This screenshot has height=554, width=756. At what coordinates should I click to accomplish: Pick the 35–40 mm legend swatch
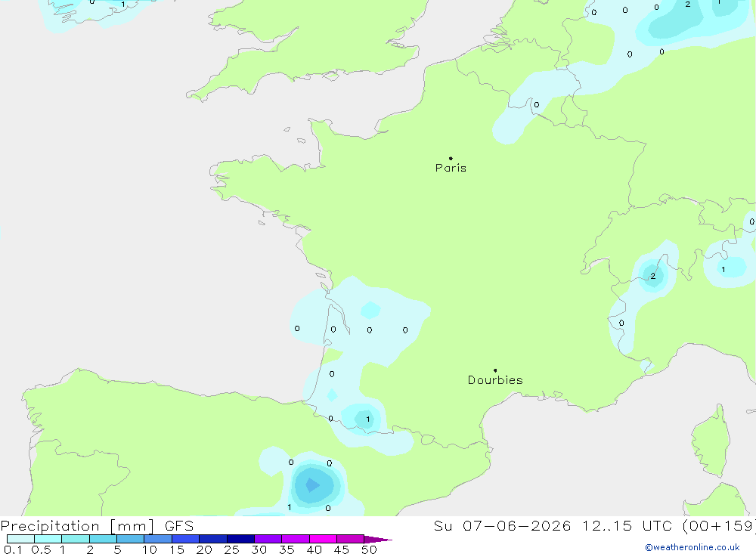(296, 539)
